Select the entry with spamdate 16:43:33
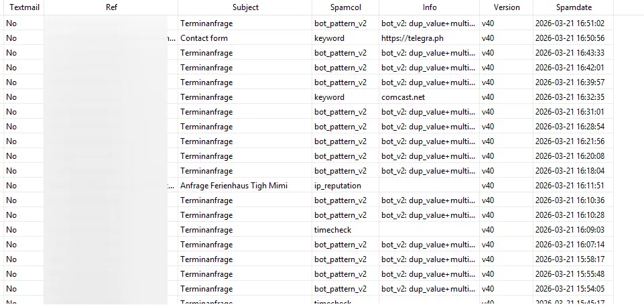 (570, 53)
